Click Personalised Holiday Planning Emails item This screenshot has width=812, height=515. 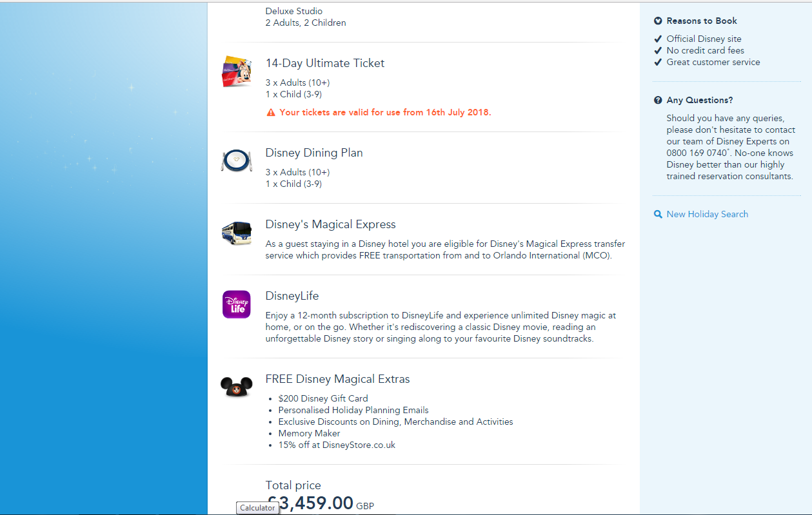pos(353,410)
